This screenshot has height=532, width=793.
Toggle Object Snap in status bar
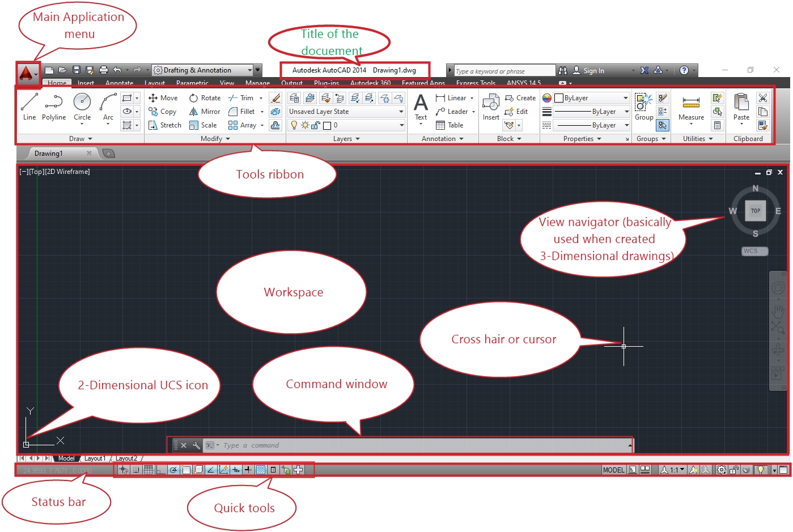point(186,470)
